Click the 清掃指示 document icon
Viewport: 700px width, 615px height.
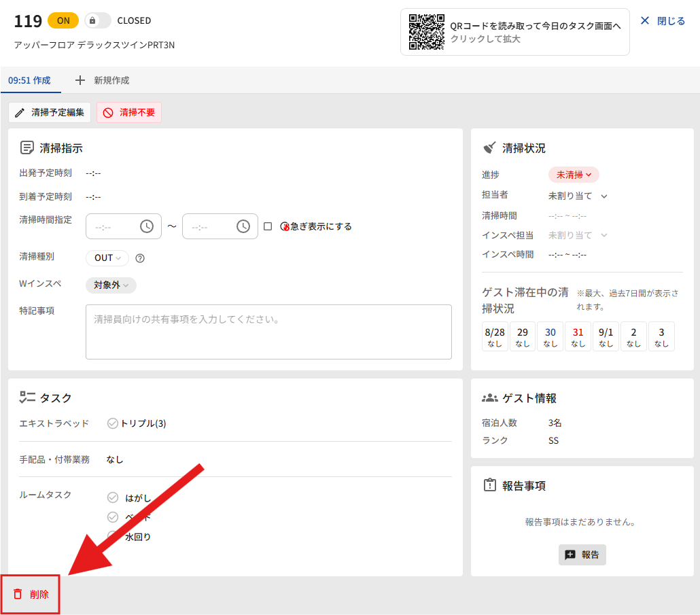tap(27, 147)
